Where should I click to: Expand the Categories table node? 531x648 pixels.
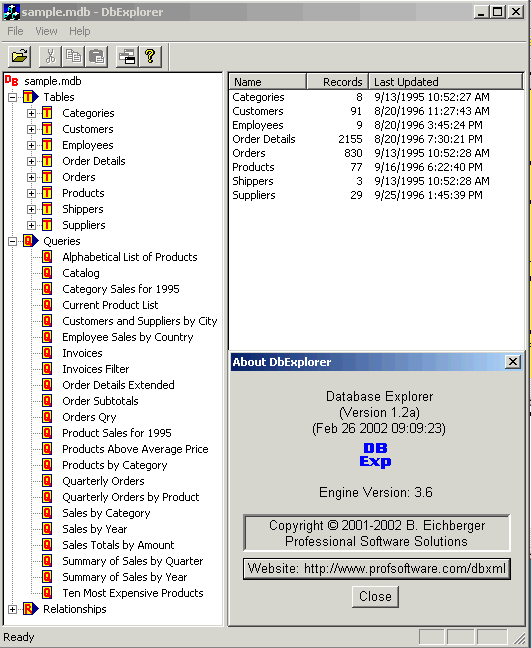[x=31, y=113]
